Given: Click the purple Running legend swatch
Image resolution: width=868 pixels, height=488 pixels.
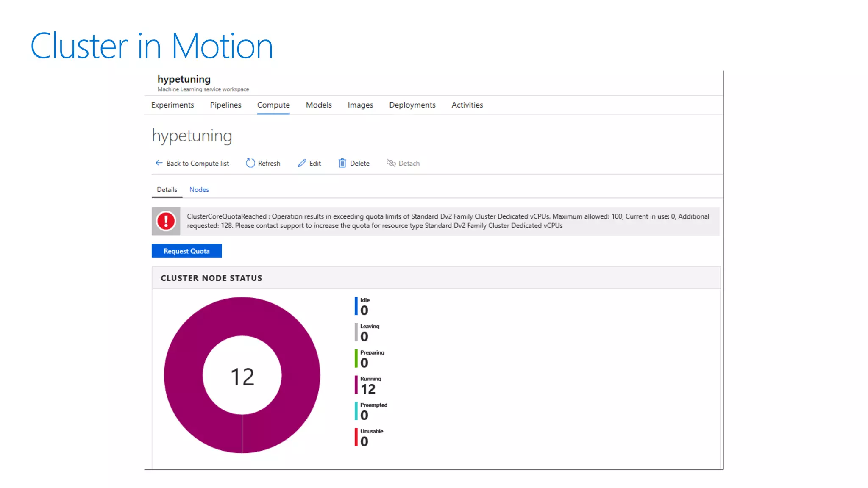Looking at the screenshot, I should point(356,385).
